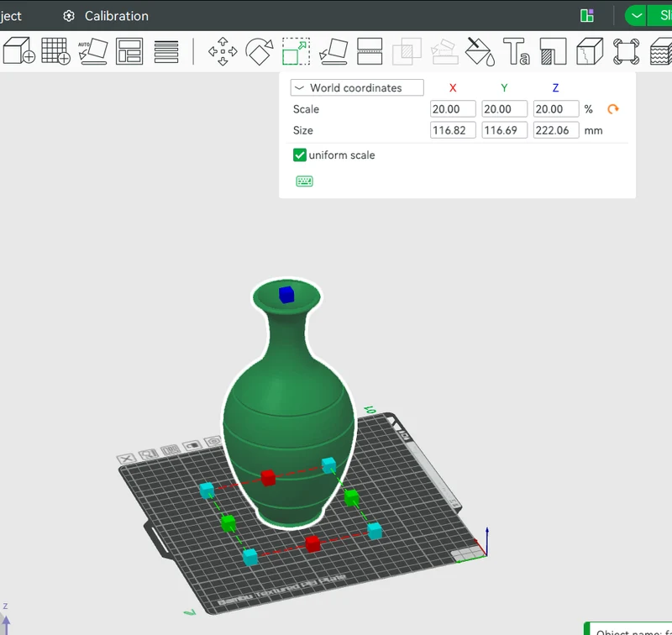This screenshot has height=635, width=672.
Task: Select the Rotate tool icon
Action: pyautogui.click(x=260, y=51)
